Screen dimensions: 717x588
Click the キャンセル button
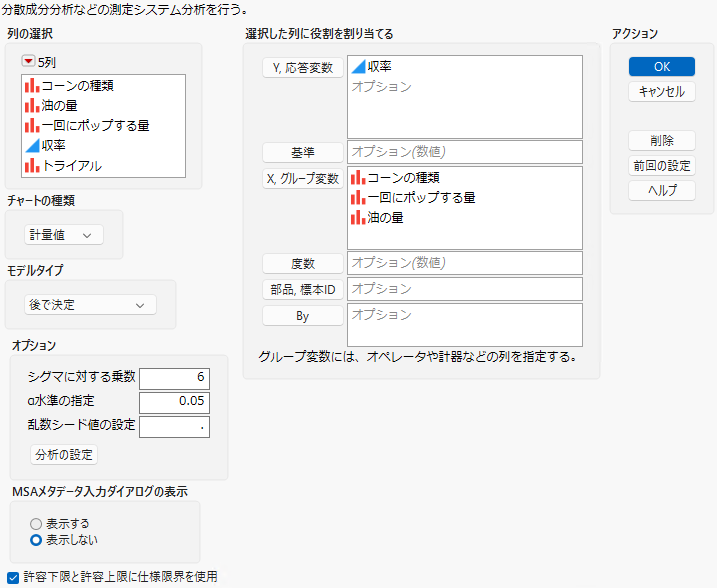(662, 91)
